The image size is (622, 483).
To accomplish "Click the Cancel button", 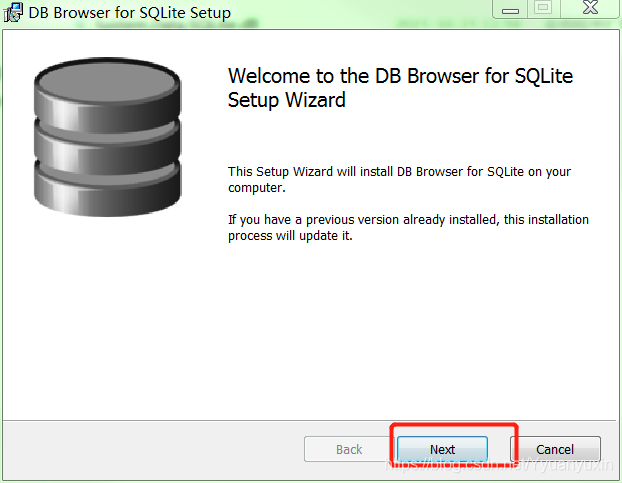I will [555, 449].
